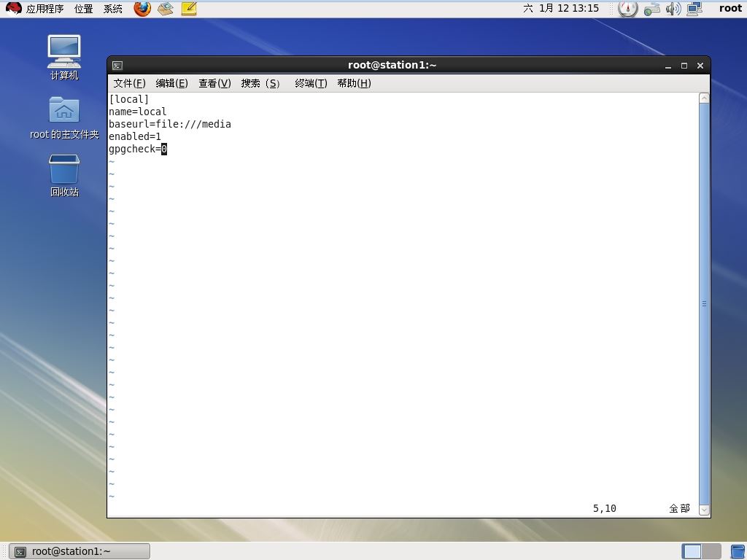Viewport: 747px width, 560px height.
Task: Open the 终端(T) menu
Action: point(311,83)
